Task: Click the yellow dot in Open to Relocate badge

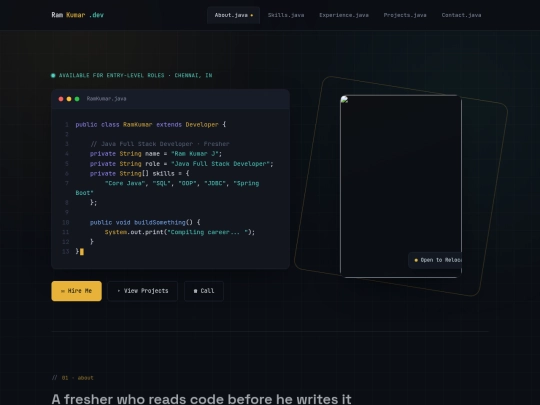Action: pos(416,260)
